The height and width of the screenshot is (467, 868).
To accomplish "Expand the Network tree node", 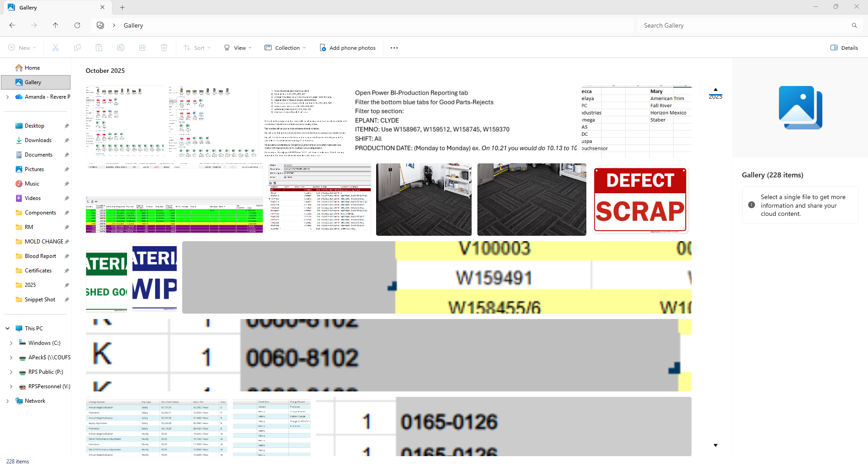I will (8, 401).
